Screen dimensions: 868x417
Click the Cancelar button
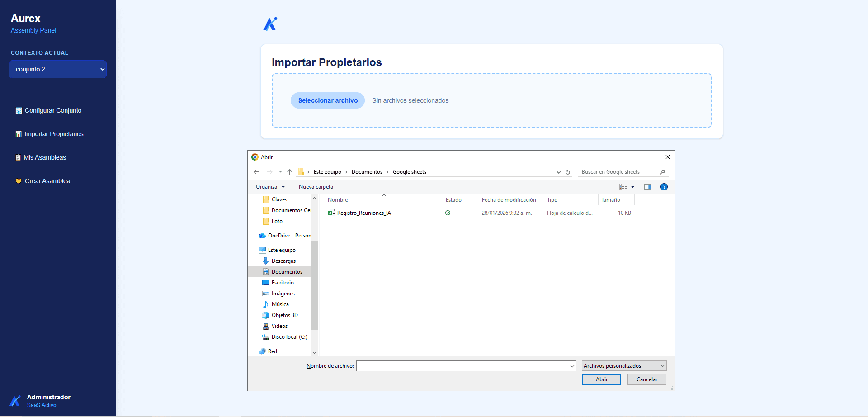(x=647, y=379)
